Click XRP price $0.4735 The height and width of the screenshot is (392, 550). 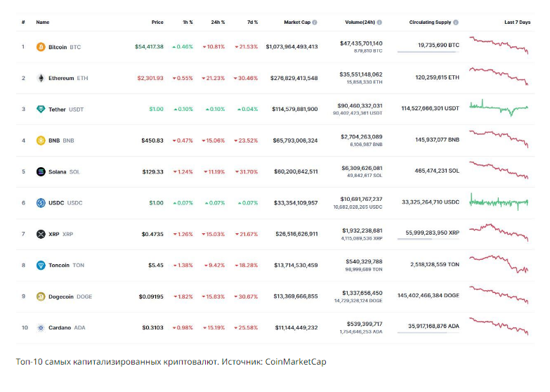(x=152, y=234)
